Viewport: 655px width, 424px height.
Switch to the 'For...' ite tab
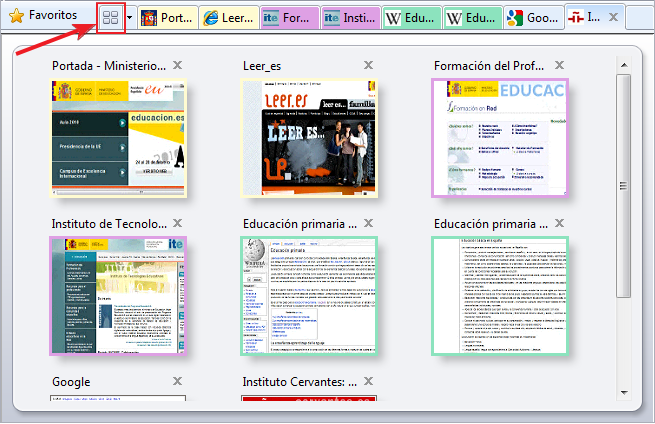[290, 18]
